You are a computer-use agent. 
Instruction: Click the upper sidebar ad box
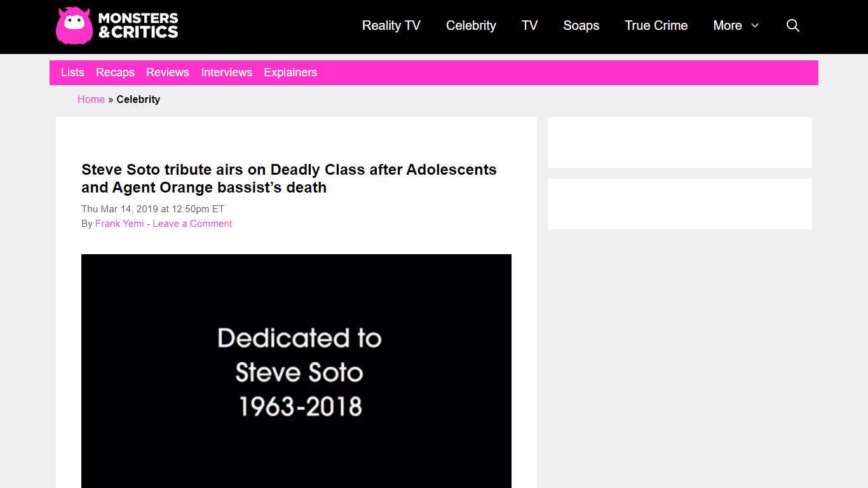pos(680,142)
